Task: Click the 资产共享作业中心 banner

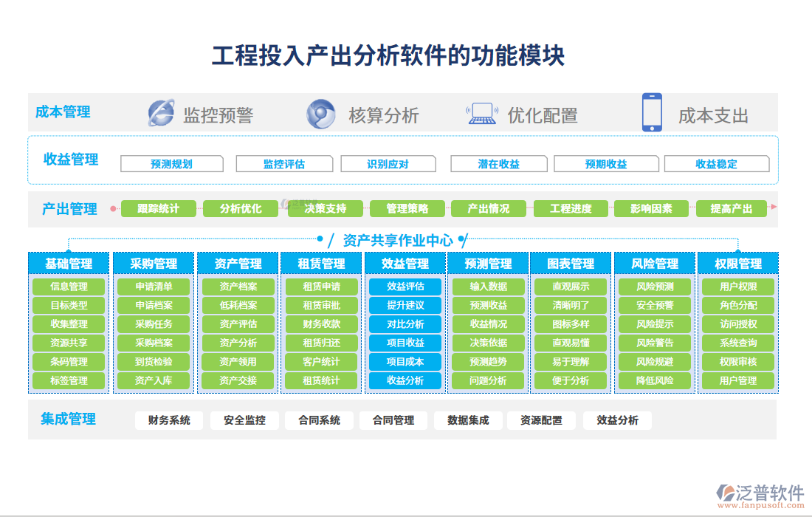Action: [399, 239]
